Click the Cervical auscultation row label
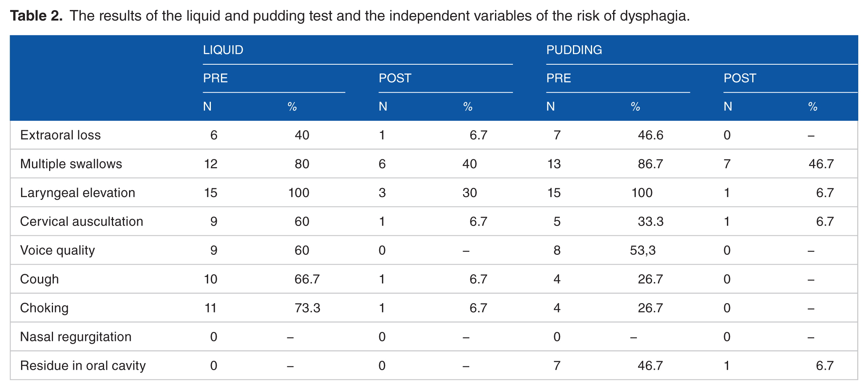This screenshot has height=390, width=868. tap(81, 222)
